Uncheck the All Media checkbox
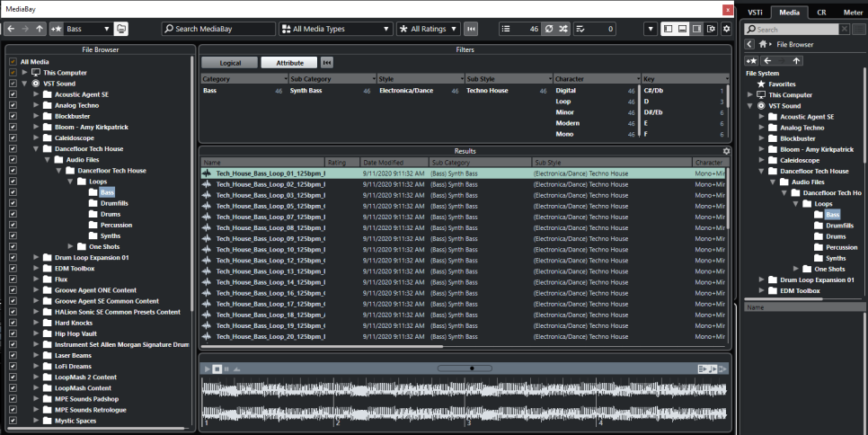 point(13,61)
